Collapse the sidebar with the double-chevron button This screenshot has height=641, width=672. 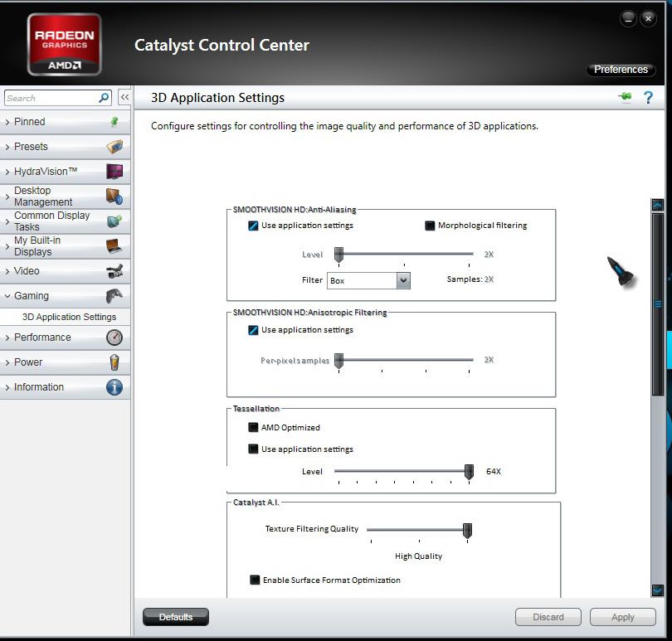coord(124,97)
